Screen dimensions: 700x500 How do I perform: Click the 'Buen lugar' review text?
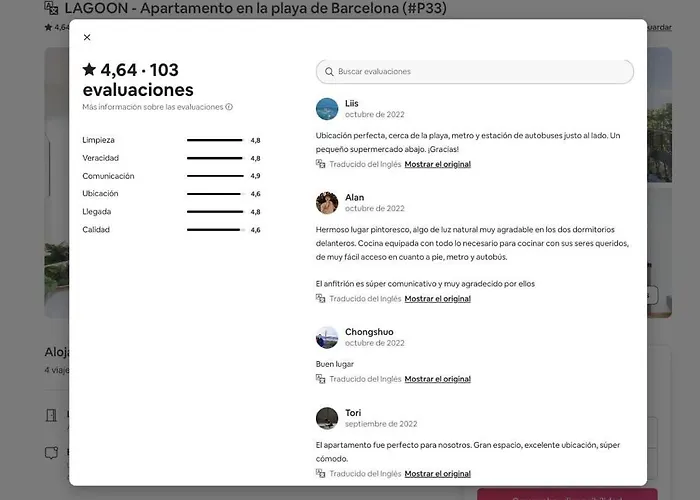point(334,364)
